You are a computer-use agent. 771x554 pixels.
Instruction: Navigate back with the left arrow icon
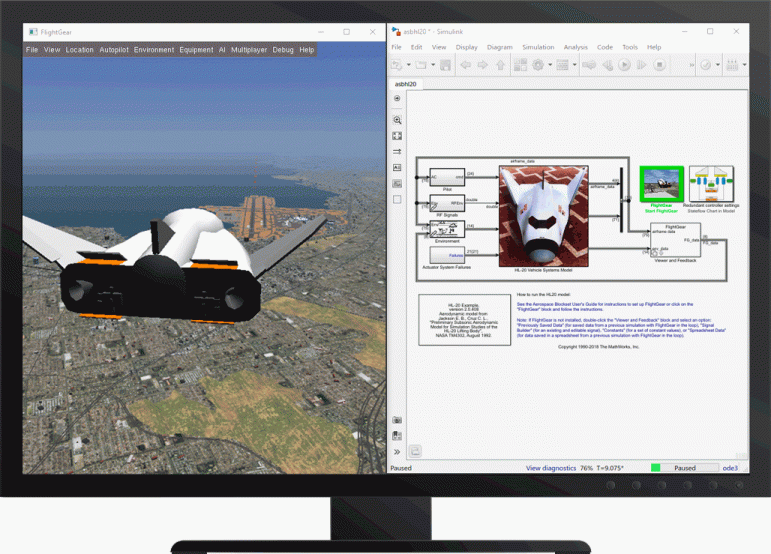(465, 65)
